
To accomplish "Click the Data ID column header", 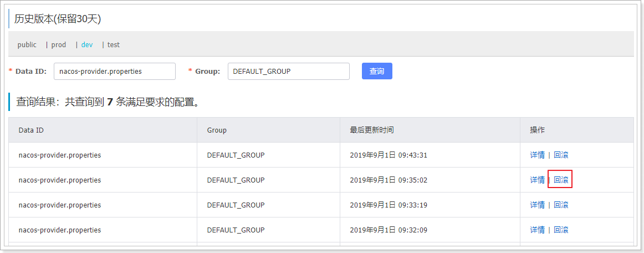I will (31, 130).
